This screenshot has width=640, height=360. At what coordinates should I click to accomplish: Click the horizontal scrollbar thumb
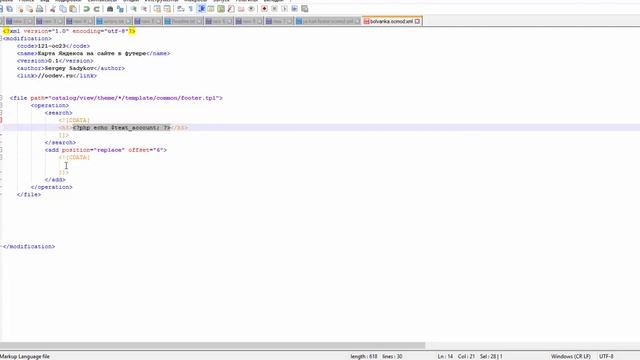coord(212,345)
